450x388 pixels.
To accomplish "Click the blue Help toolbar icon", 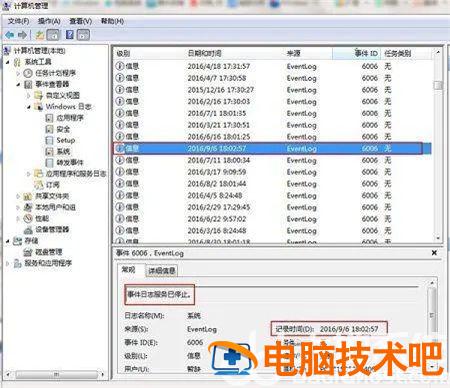I will click(x=70, y=35).
